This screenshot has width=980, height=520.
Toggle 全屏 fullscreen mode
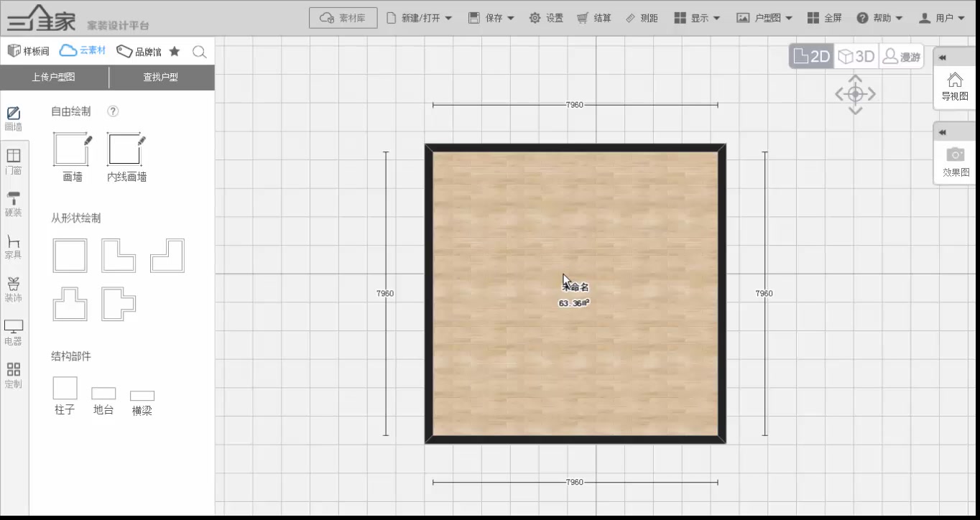(824, 18)
